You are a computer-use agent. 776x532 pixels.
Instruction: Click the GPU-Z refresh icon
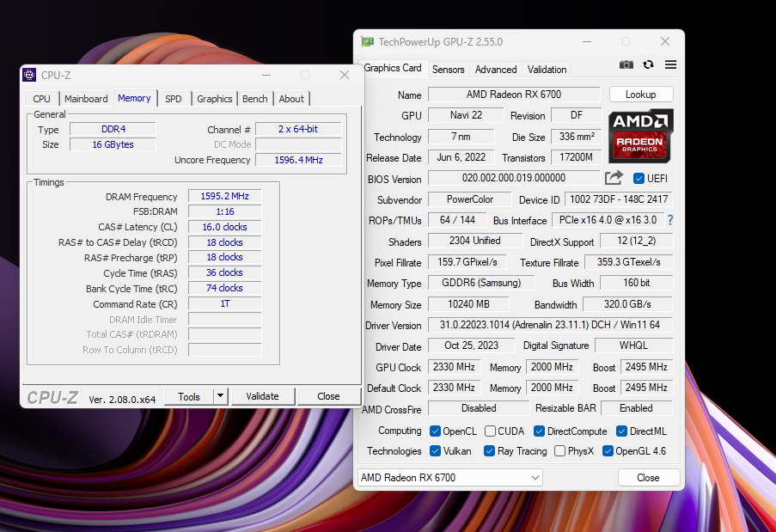(x=648, y=64)
